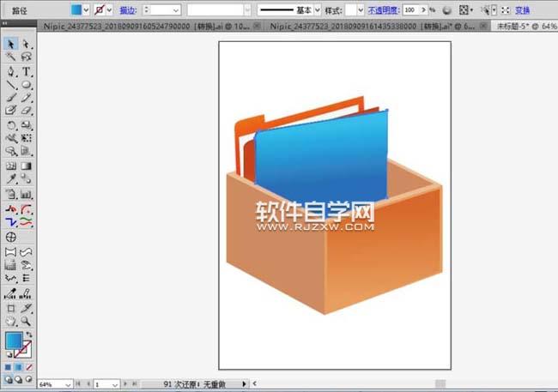Open the brush definition 基本 dropdown
Image resolution: width=558 pixels, height=392 pixels.
318,10
